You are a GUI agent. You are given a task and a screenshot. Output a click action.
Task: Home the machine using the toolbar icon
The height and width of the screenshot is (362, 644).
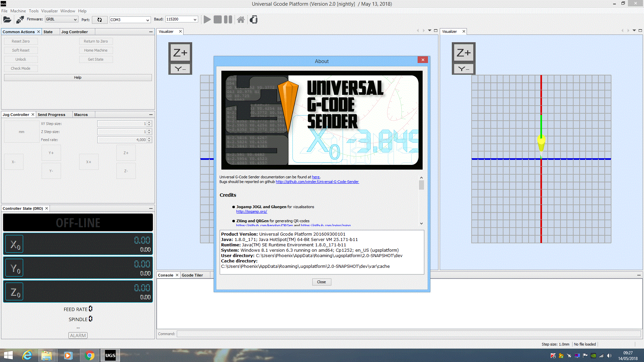[241, 19]
